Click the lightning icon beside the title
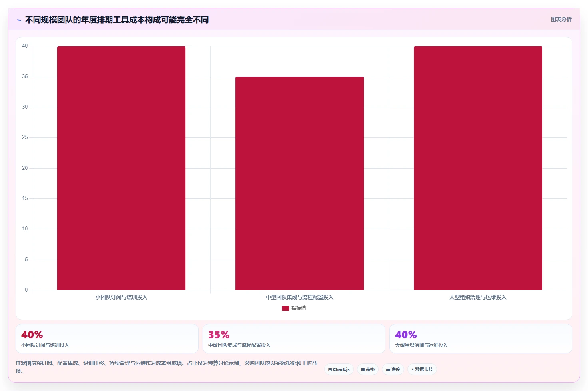The image size is (588, 391). 19,20
